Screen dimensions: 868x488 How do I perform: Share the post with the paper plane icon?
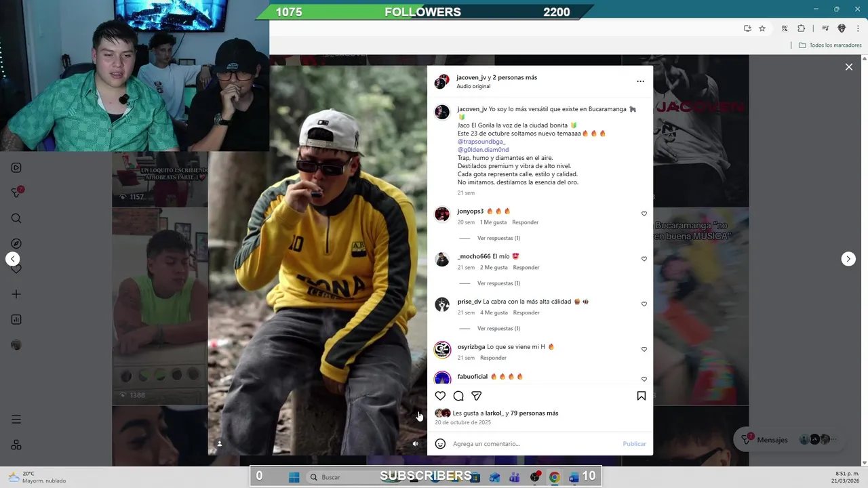click(477, 396)
